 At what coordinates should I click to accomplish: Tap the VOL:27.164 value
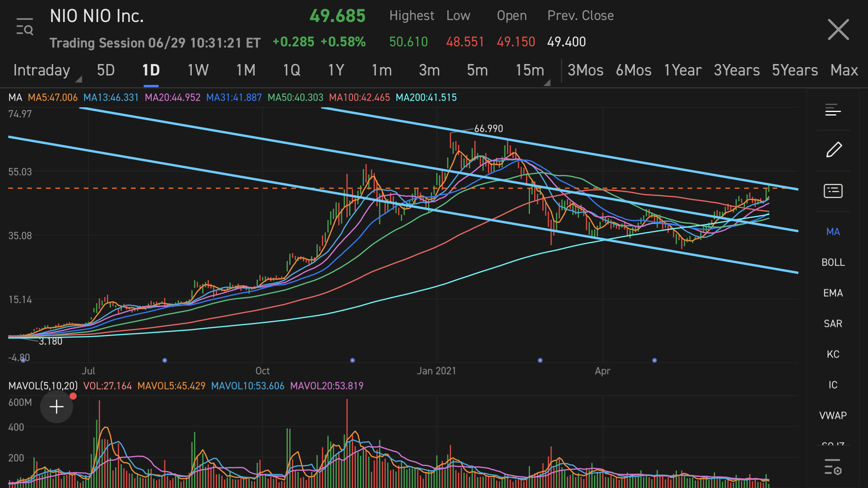click(x=107, y=386)
